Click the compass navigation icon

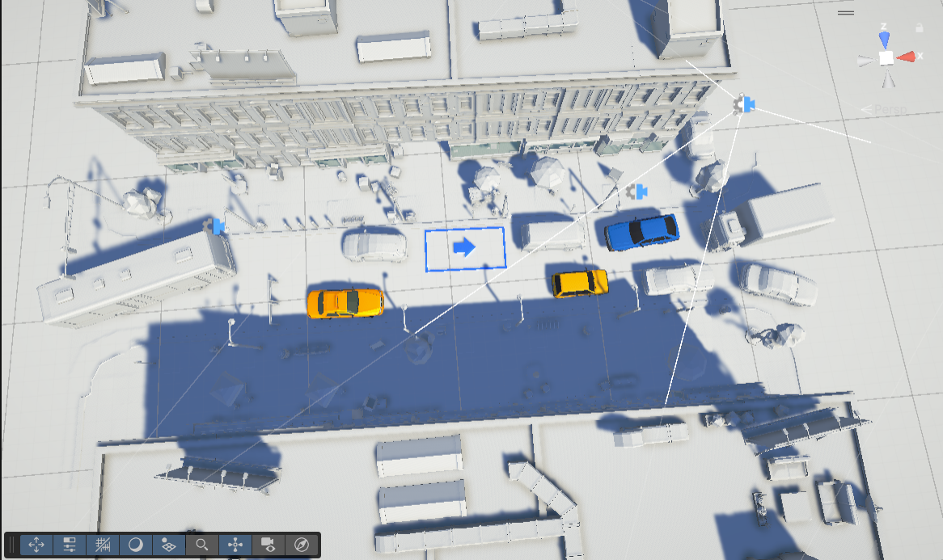302,545
